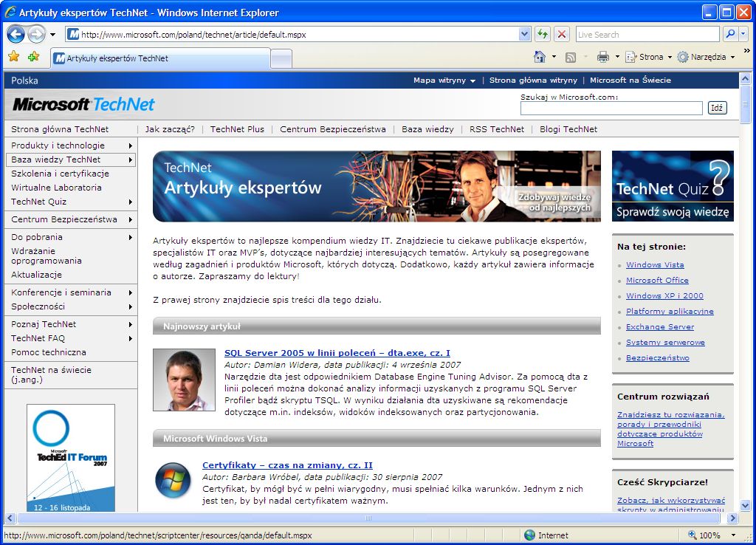Open the Print options dropdown arrow
The width and height of the screenshot is (756, 545).
pos(617,57)
